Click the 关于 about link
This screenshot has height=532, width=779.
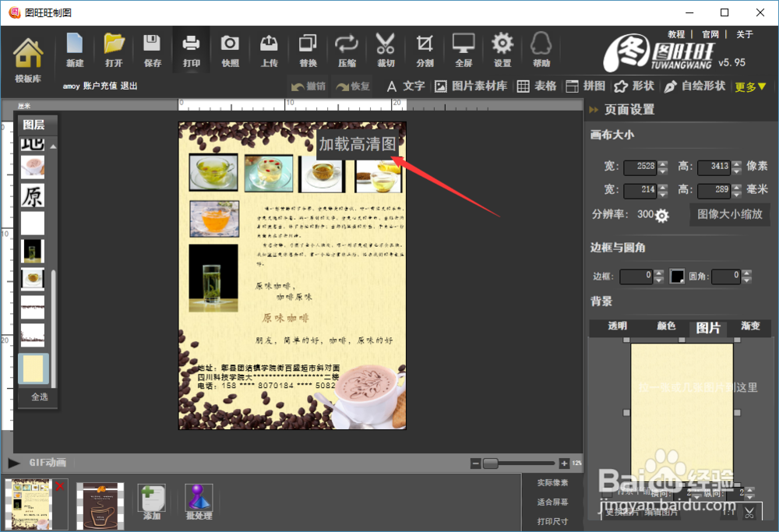(744, 34)
